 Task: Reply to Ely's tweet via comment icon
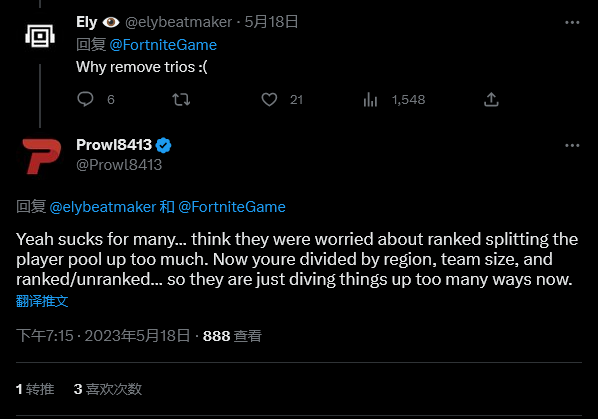click(x=85, y=99)
